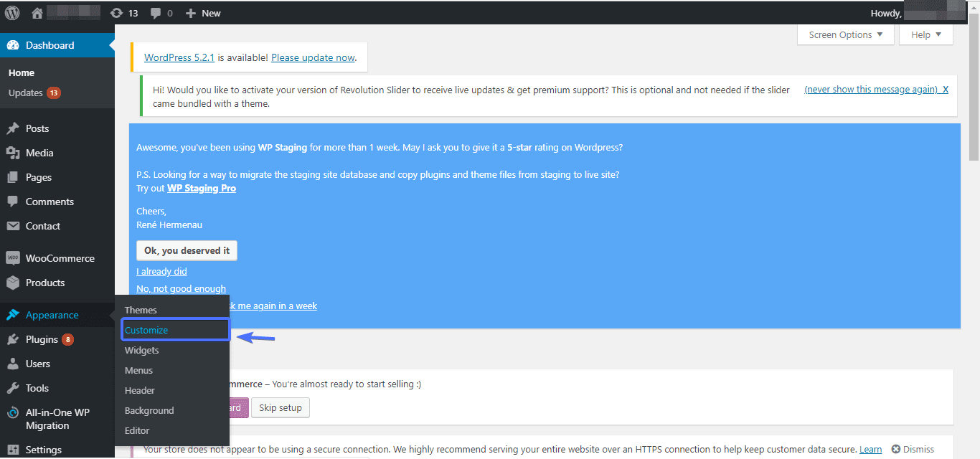Click the Pages icon in sidebar
The width and height of the screenshot is (980, 459).
(13, 177)
